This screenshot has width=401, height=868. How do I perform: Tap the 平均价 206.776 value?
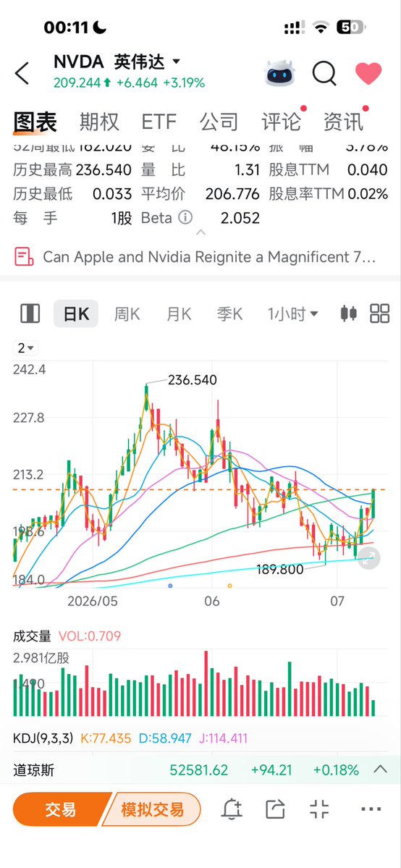click(x=232, y=194)
